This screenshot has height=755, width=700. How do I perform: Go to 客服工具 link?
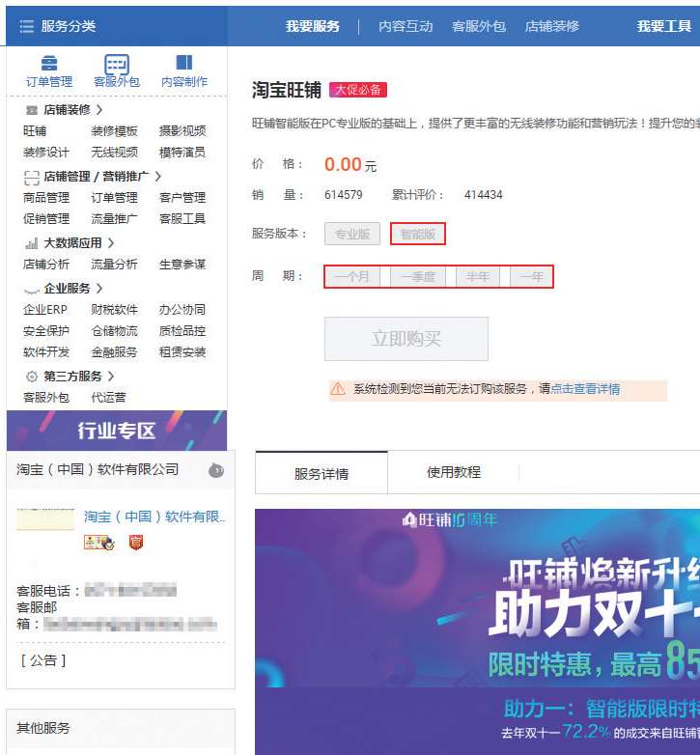tap(182, 219)
